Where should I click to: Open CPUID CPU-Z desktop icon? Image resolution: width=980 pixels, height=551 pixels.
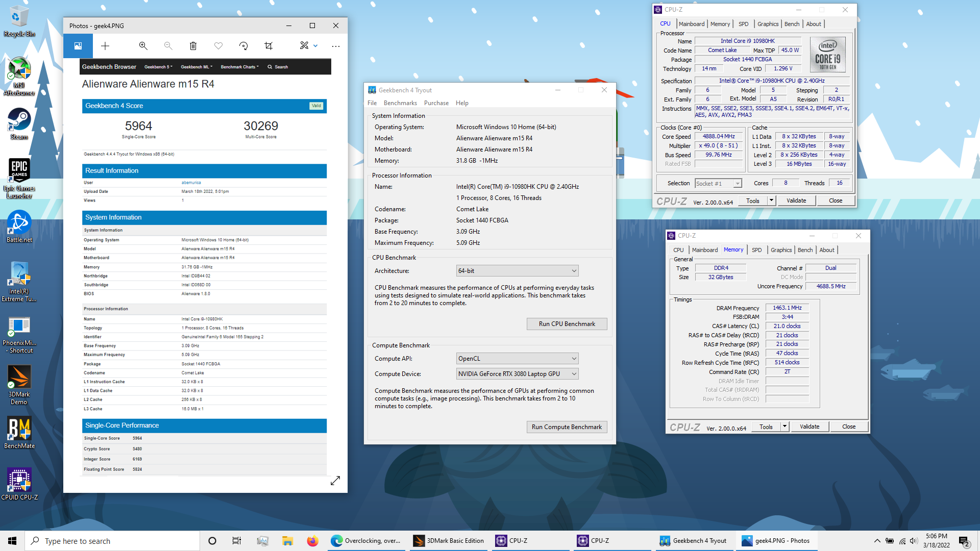19,484
